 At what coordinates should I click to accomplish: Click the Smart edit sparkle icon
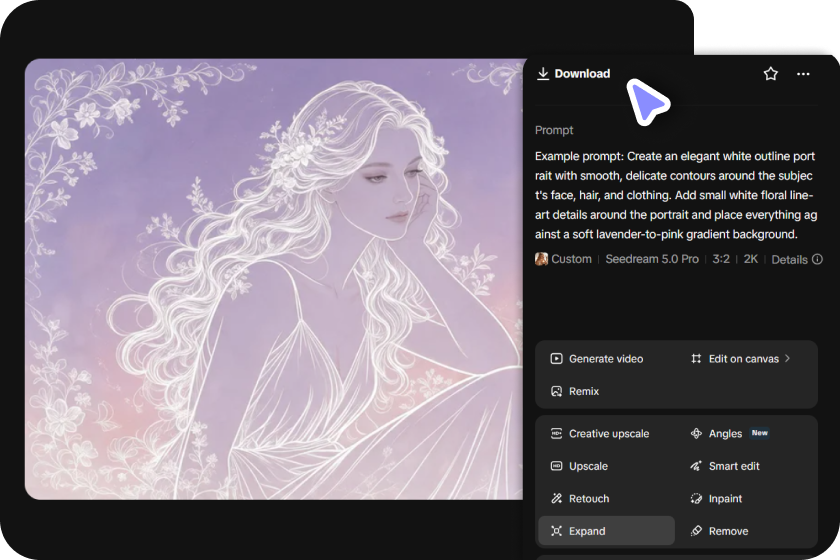(696, 466)
